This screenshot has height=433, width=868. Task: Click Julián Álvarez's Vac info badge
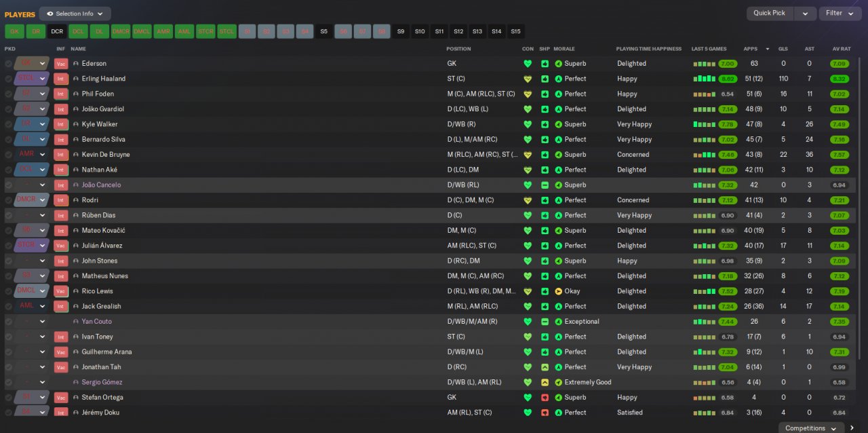click(x=60, y=246)
